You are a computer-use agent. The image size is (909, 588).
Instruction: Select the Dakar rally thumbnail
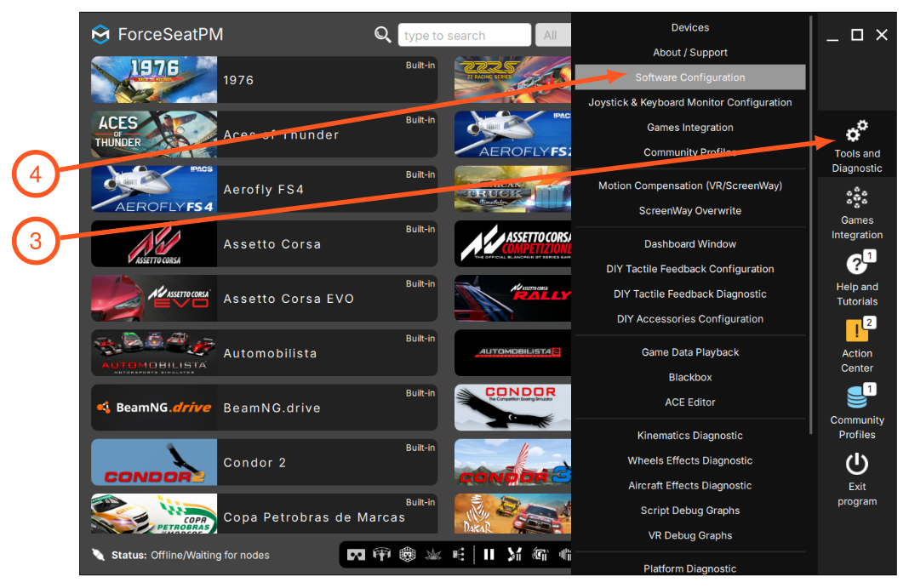coord(512,514)
